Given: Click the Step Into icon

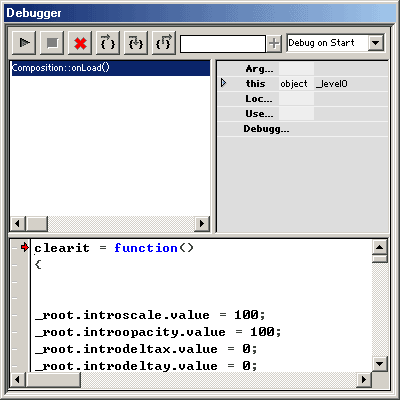Looking at the screenshot, I should (136, 43).
